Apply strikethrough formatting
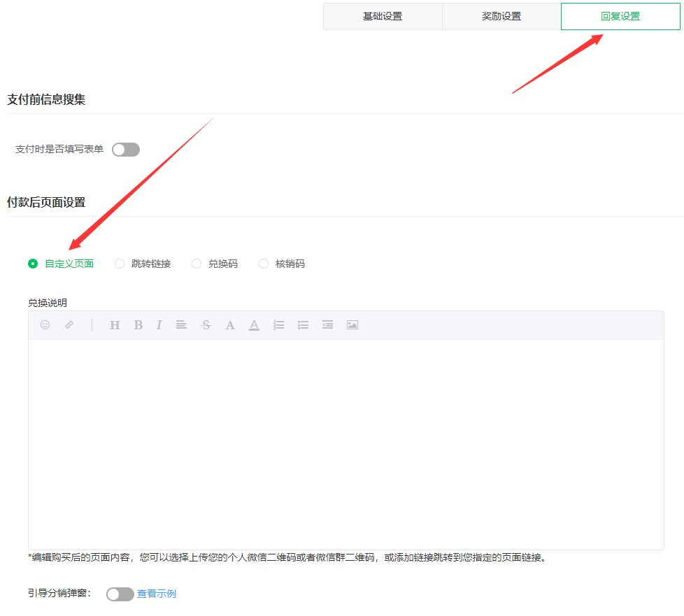The image size is (684, 616). point(206,324)
